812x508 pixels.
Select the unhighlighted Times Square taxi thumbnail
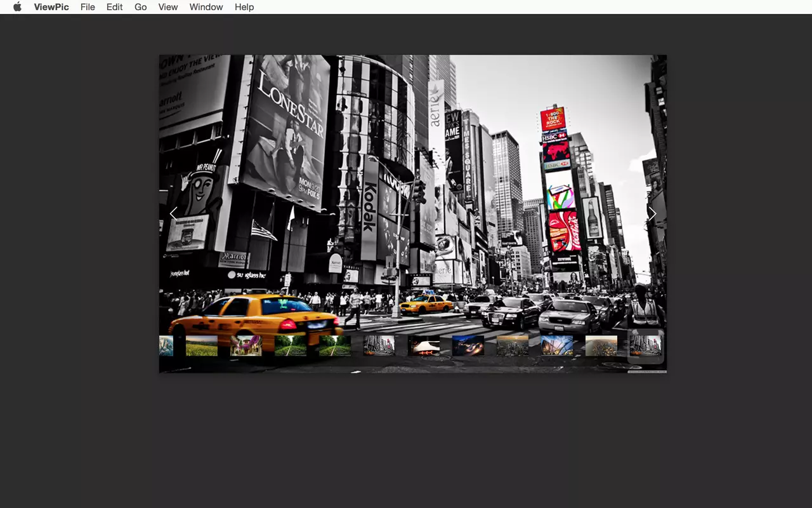[x=379, y=346]
